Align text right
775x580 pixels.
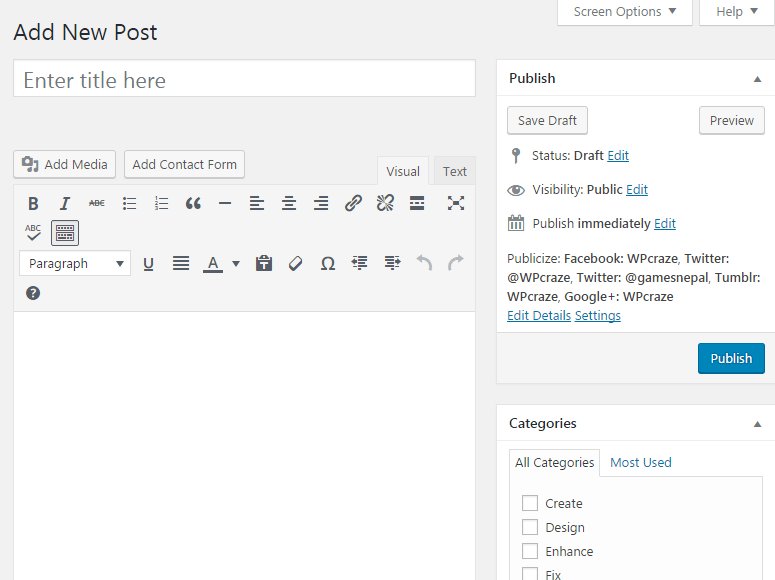(321, 203)
